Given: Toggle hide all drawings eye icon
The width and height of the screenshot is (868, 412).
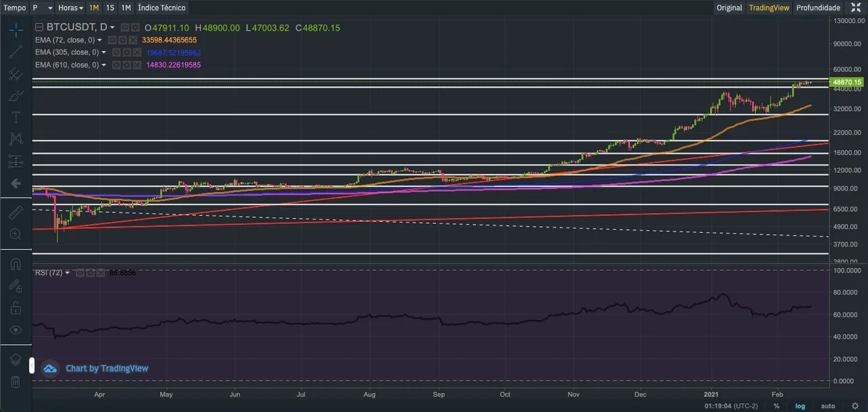Looking at the screenshot, I should pos(16,330).
